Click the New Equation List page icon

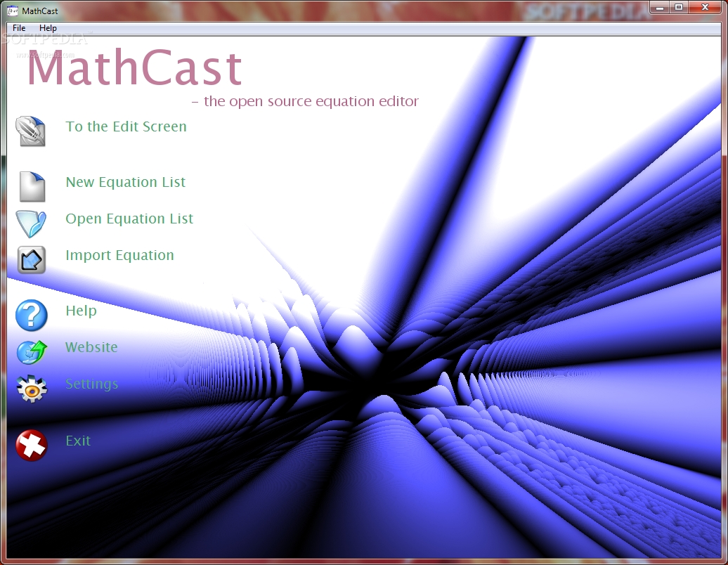[32, 187]
